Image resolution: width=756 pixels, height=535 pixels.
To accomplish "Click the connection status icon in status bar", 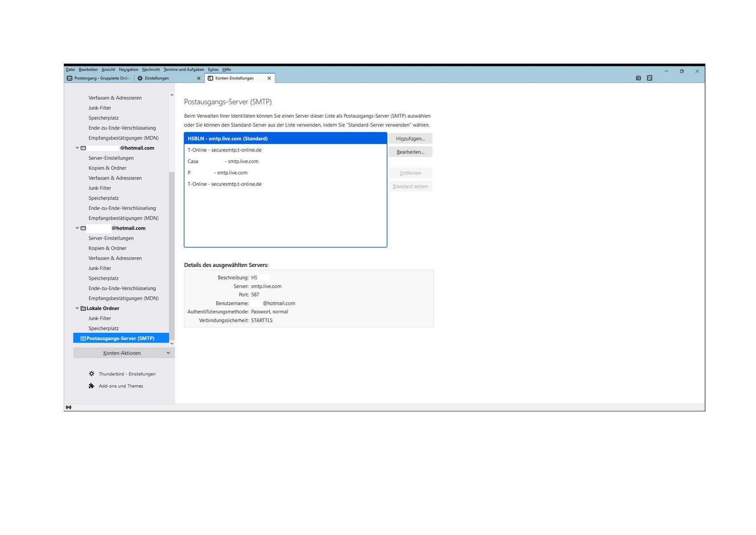I will (69, 407).
